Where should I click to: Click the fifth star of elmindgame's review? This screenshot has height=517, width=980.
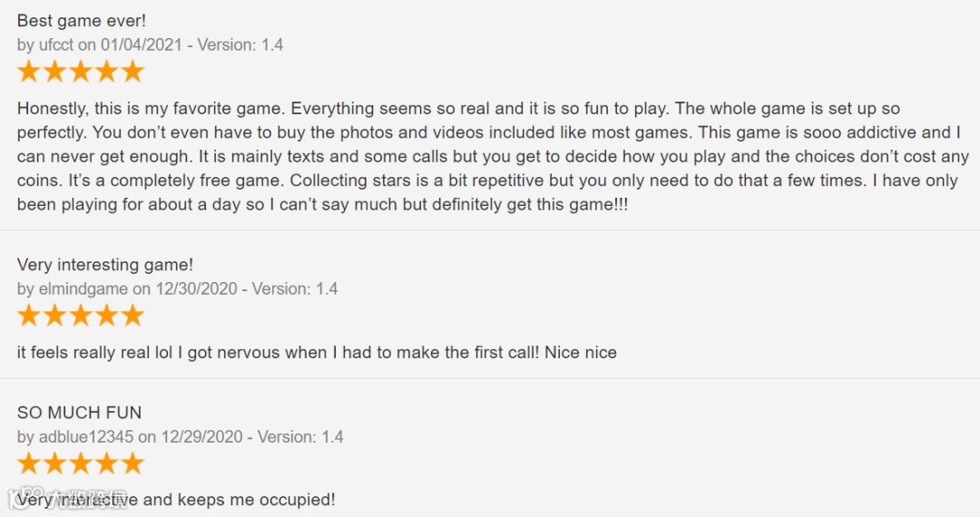[x=132, y=316]
